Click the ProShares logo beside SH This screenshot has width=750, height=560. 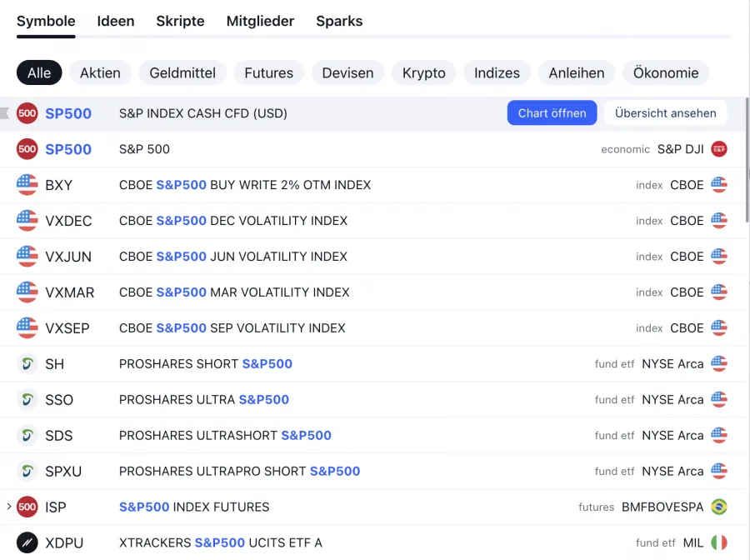pos(27,364)
